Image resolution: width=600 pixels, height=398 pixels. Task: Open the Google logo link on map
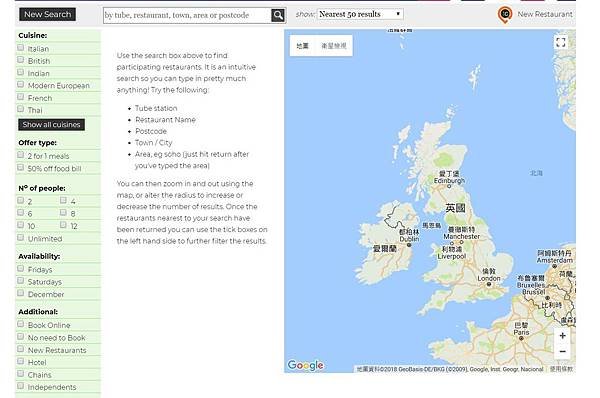point(305,365)
